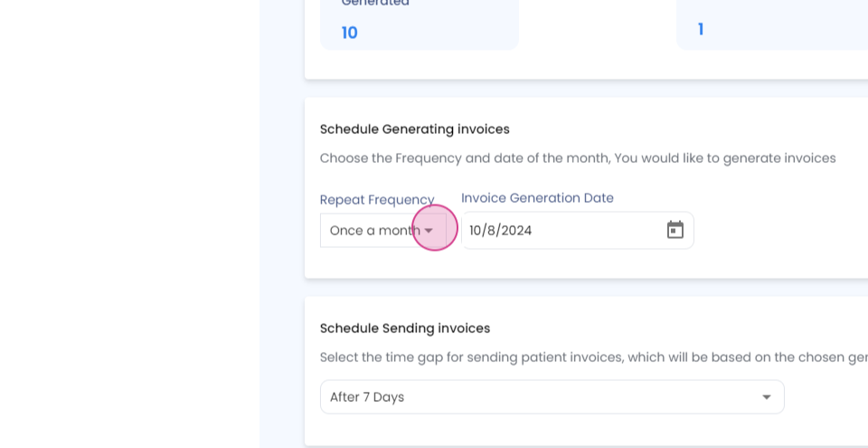Click the "Invoice Generation Date" label

pos(537,198)
